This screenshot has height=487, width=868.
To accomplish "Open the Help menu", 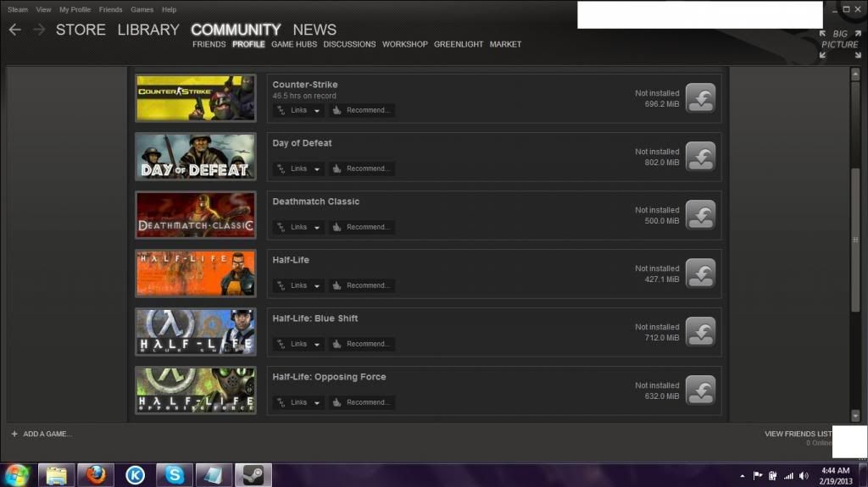I will click(169, 9).
